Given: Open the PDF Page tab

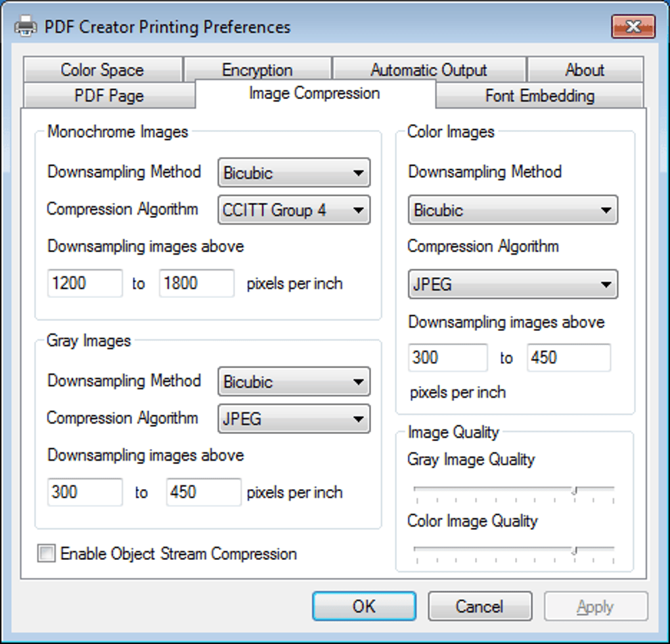Looking at the screenshot, I should coord(109,96).
